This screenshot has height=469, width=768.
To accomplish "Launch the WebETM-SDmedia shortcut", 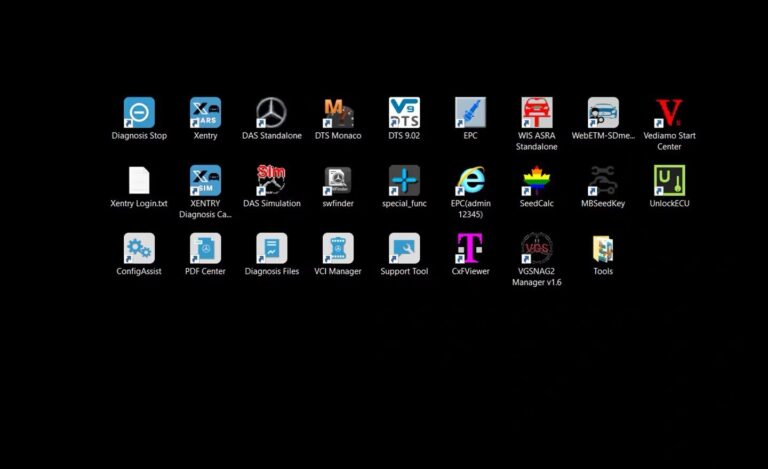I will [x=603, y=113].
